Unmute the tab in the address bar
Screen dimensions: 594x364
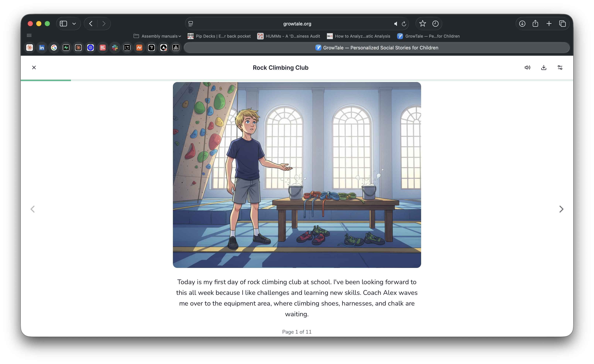coord(395,24)
